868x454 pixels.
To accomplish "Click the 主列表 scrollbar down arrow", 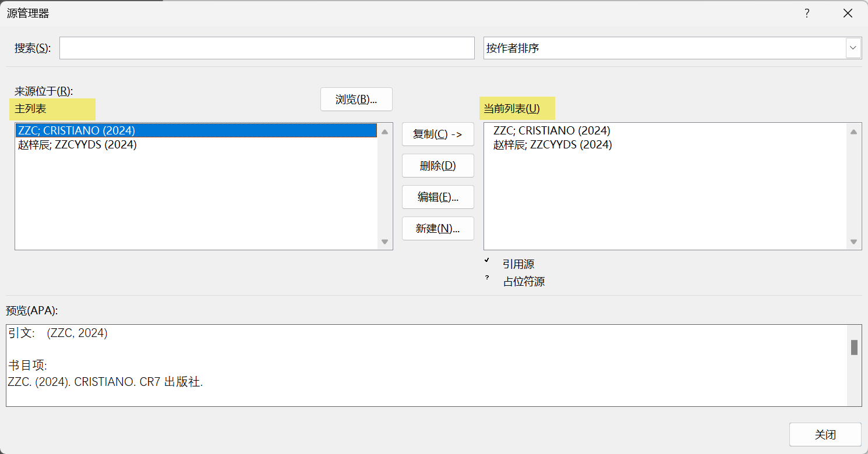I will [x=384, y=242].
